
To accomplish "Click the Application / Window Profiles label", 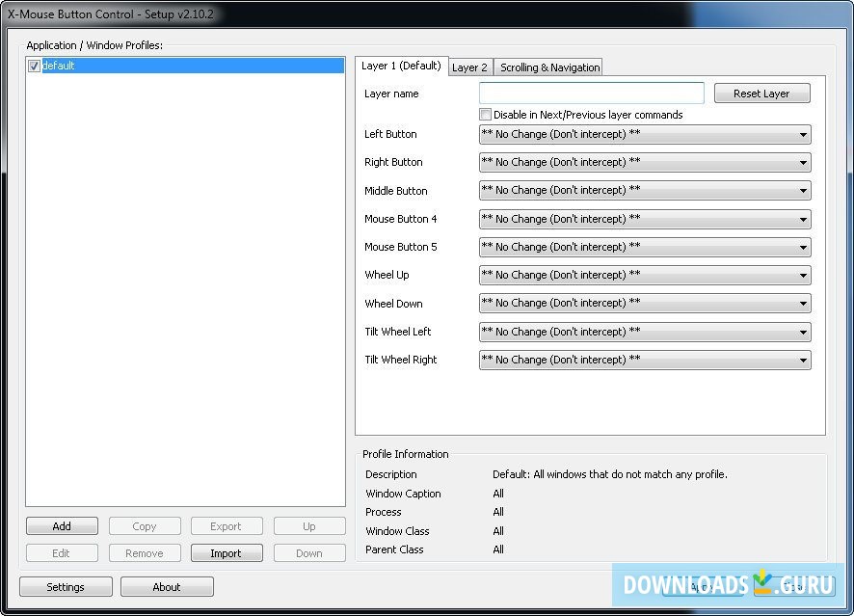I will 94,45.
